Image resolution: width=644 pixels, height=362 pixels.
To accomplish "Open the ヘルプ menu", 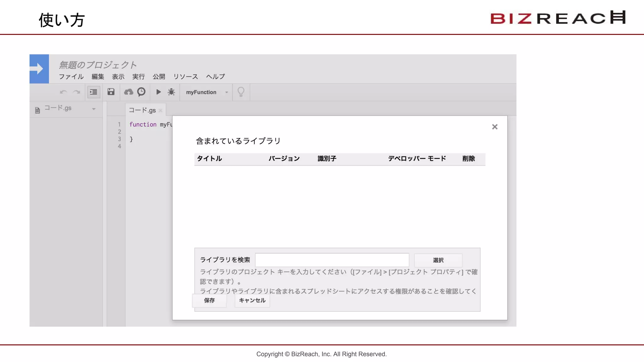I will coord(215,76).
